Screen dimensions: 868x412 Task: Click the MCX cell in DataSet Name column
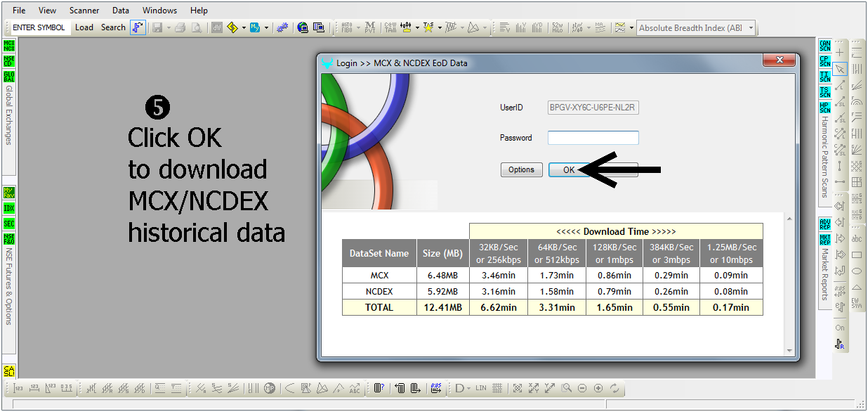click(379, 275)
